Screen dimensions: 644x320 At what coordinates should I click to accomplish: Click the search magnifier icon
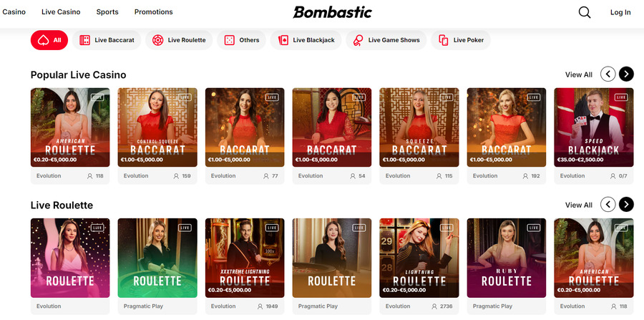click(585, 12)
